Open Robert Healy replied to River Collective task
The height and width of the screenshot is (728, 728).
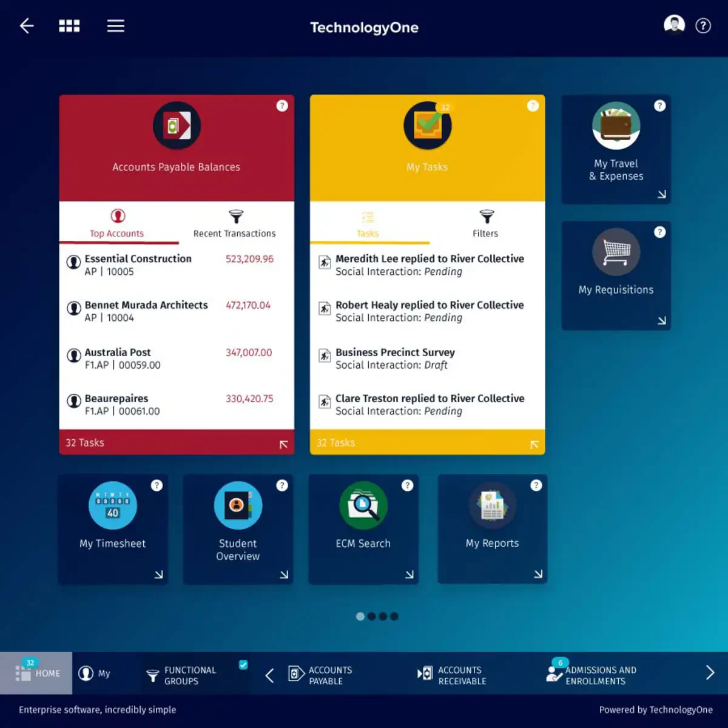pos(428,311)
